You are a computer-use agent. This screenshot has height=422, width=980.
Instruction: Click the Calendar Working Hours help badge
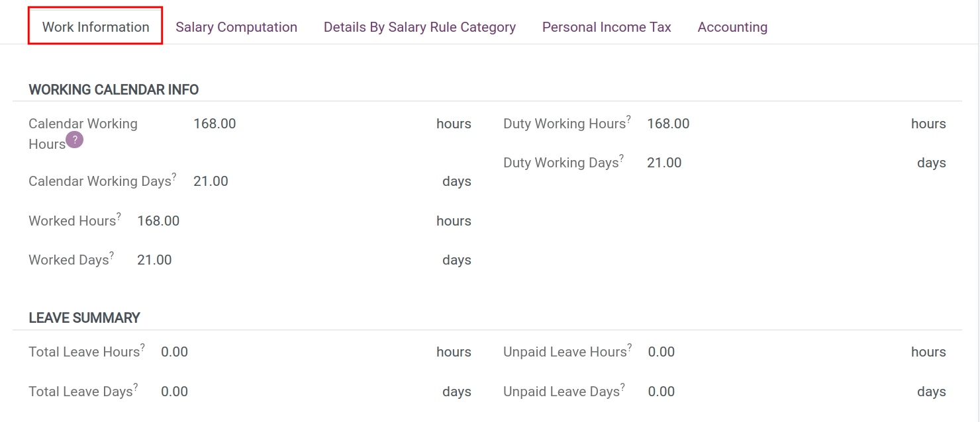(x=75, y=140)
